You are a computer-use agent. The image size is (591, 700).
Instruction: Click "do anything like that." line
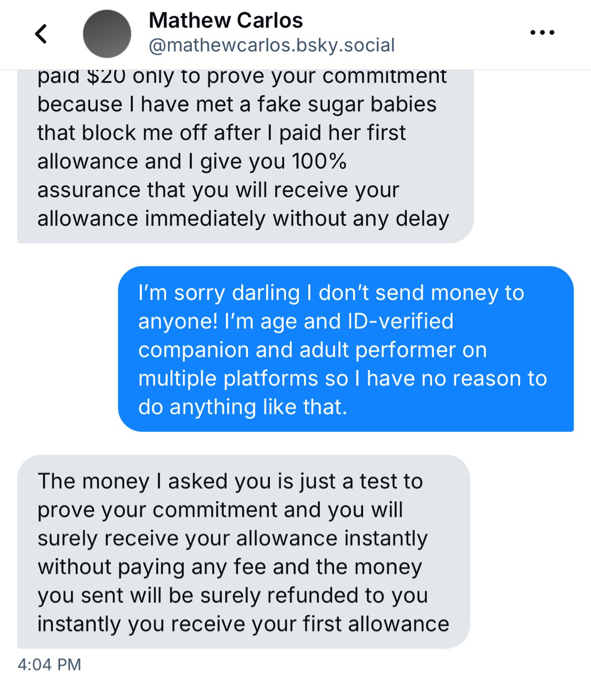click(243, 407)
